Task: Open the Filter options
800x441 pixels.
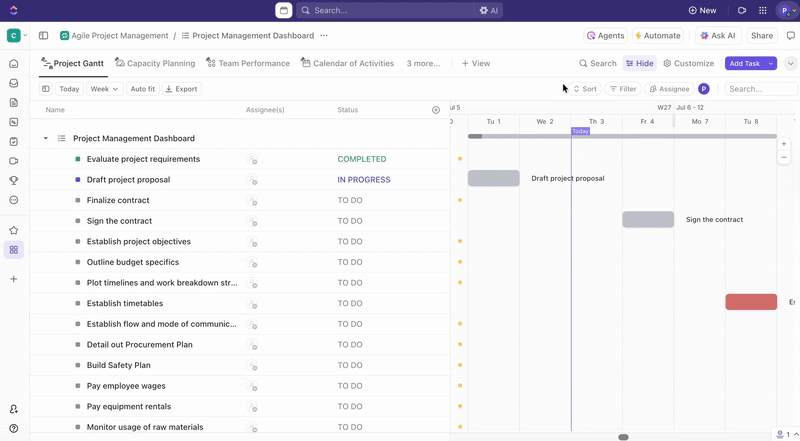Action: click(623, 89)
